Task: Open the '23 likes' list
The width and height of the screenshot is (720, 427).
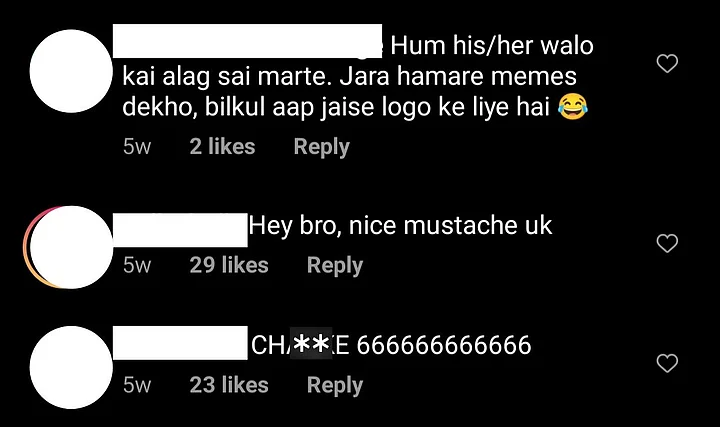Action: 229,385
